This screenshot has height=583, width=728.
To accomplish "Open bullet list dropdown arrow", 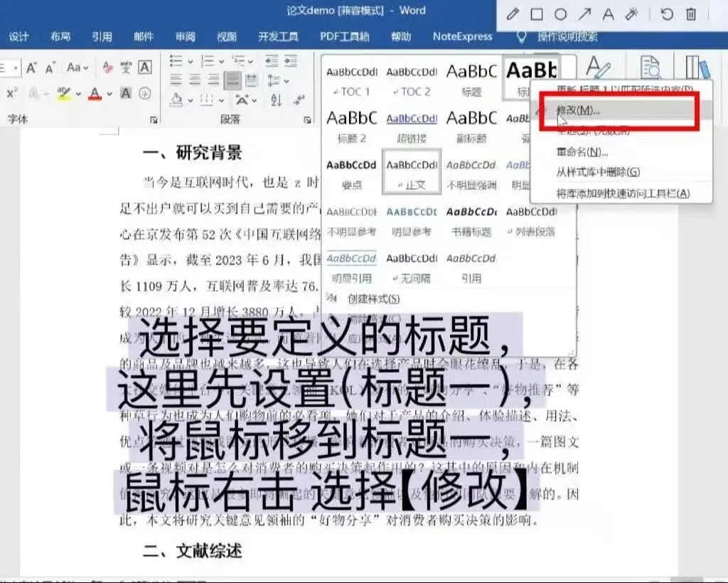I will (190, 61).
